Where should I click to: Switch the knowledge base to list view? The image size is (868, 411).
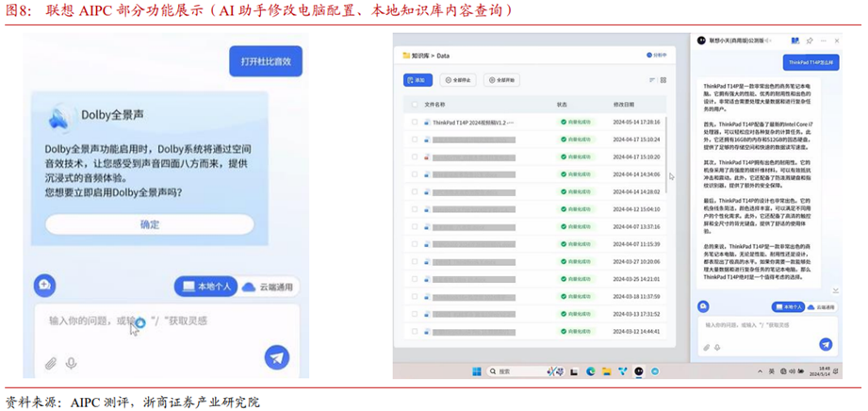652,80
